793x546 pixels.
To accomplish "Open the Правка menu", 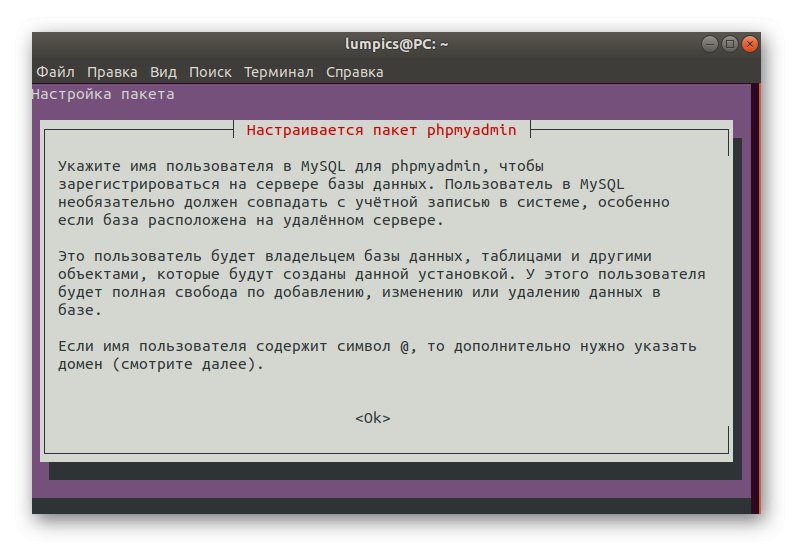I will point(112,72).
